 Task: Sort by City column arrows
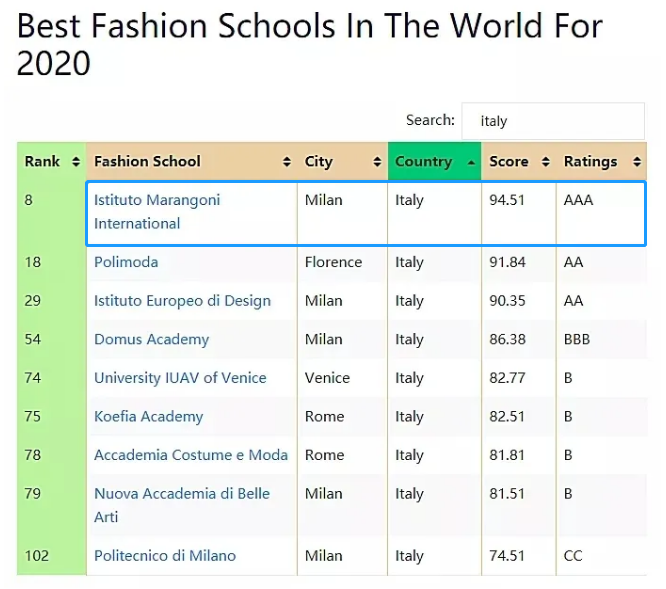(377, 162)
